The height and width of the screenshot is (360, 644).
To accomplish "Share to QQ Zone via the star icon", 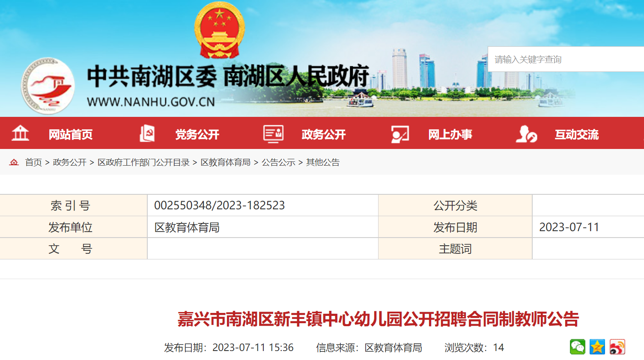I will pyautogui.click(x=597, y=347).
